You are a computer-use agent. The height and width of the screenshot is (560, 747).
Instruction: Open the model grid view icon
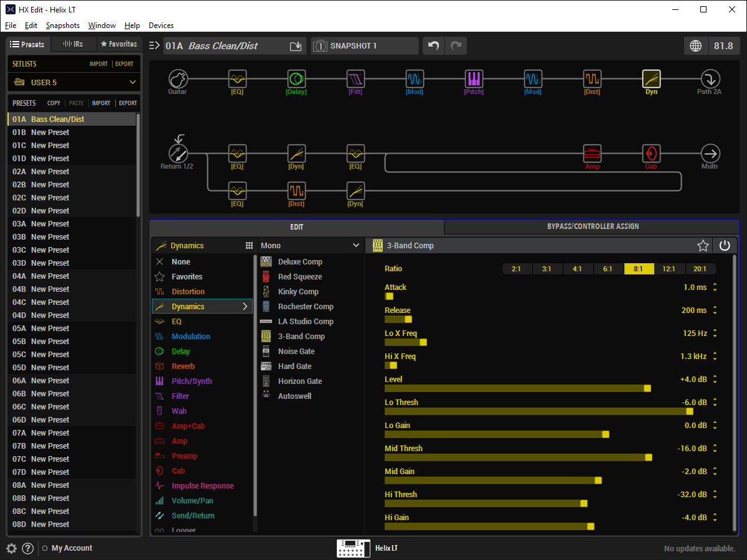[249, 246]
